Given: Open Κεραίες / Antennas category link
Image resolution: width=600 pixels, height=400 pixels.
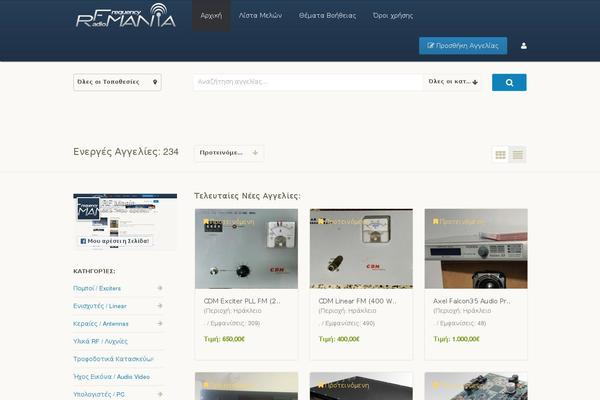Looking at the screenshot, I should point(101,323).
